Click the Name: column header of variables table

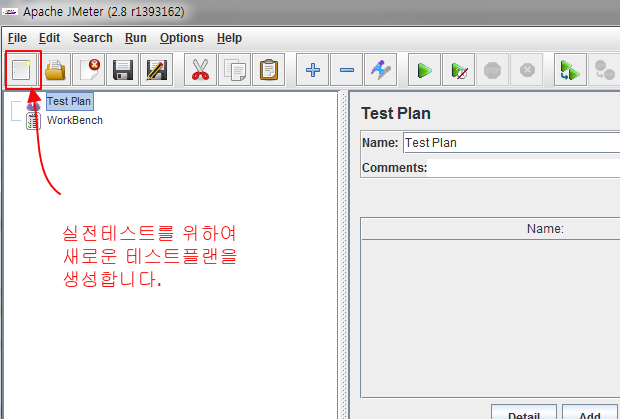(545, 228)
